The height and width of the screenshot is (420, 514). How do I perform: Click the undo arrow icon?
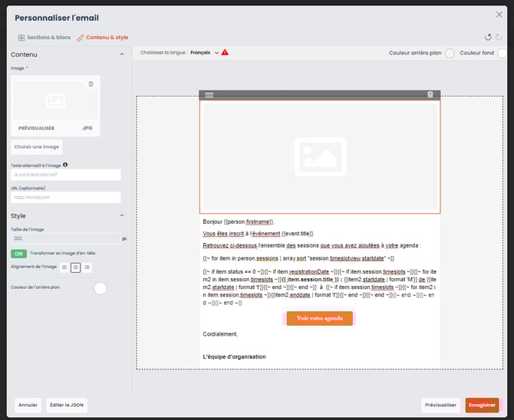(488, 37)
